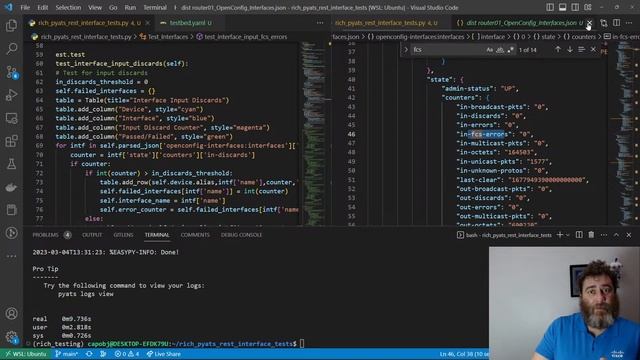Switch to the Comments panel tab
The height and width of the screenshot is (360, 640).
pos(195,235)
